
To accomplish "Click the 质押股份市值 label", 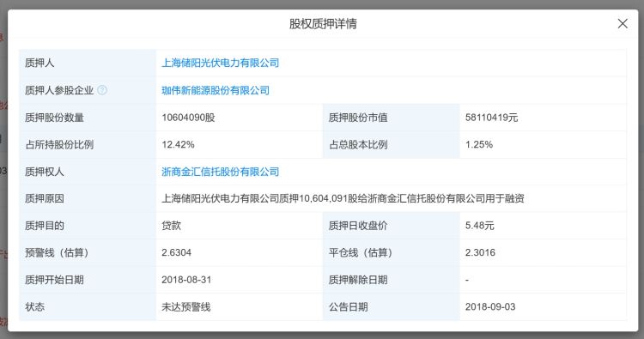I will tap(358, 118).
